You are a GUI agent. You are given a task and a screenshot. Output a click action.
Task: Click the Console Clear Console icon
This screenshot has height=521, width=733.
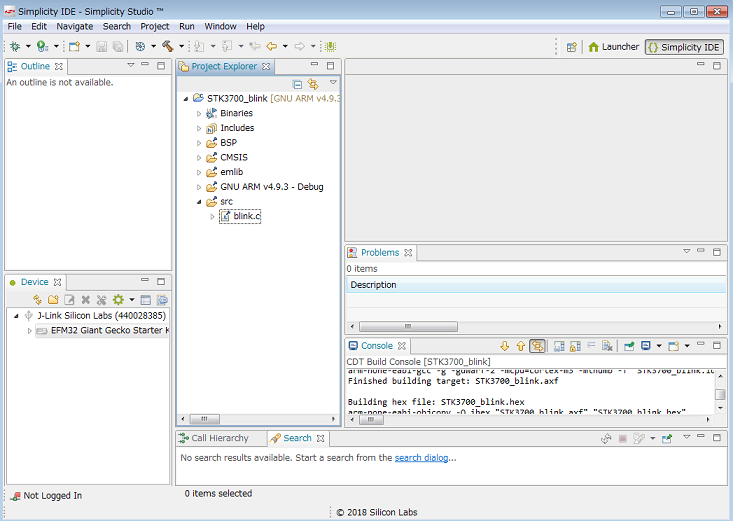click(607, 346)
